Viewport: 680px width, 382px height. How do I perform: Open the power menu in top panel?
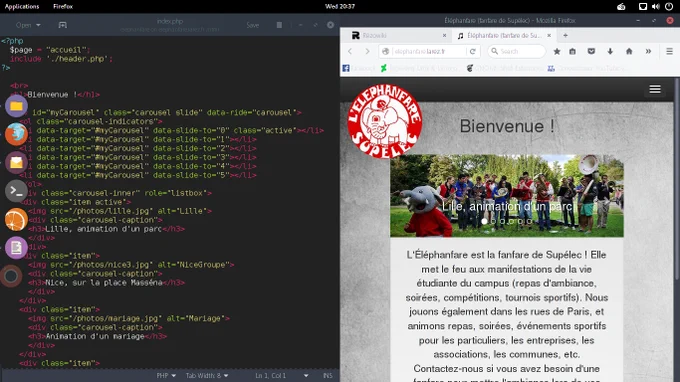click(669, 7)
